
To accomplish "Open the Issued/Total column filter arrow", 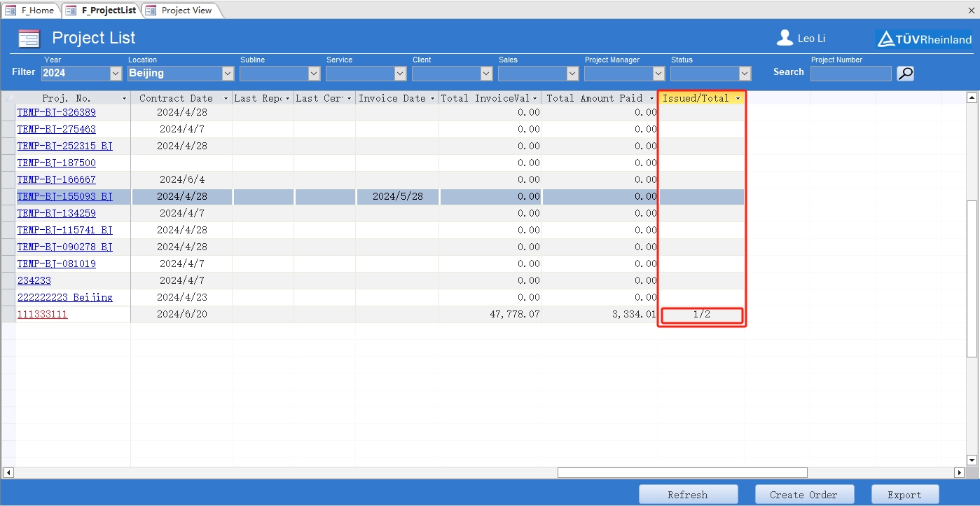I will point(738,99).
